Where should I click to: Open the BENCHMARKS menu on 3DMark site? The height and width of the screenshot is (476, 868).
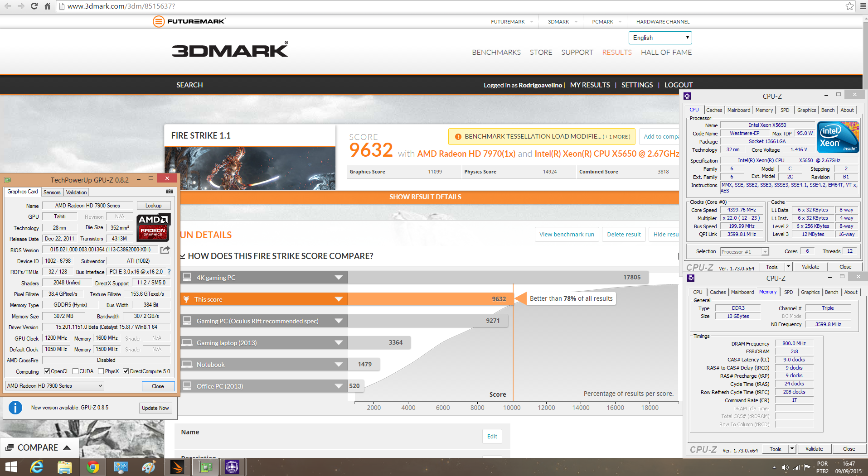click(x=496, y=53)
